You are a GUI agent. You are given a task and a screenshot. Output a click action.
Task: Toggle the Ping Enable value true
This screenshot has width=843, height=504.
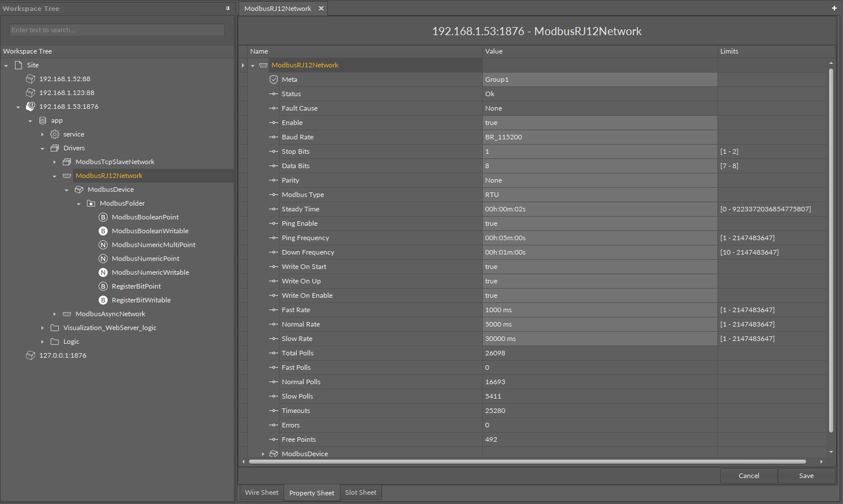(599, 223)
